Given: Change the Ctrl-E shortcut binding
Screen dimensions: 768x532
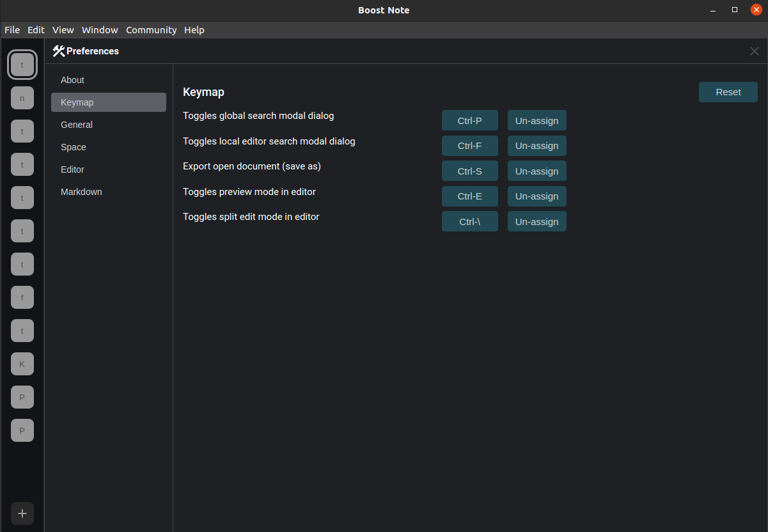Looking at the screenshot, I should (x=470, y=196).
